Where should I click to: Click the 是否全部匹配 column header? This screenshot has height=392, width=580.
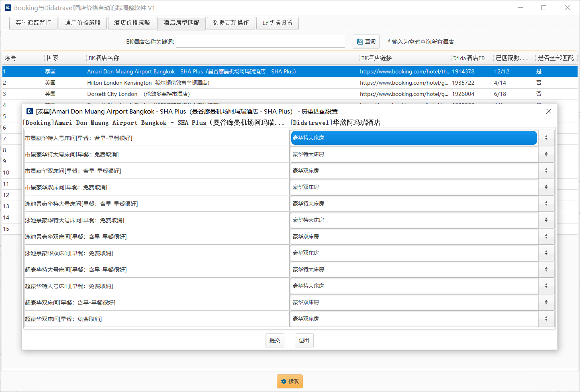tap(556, 58)
